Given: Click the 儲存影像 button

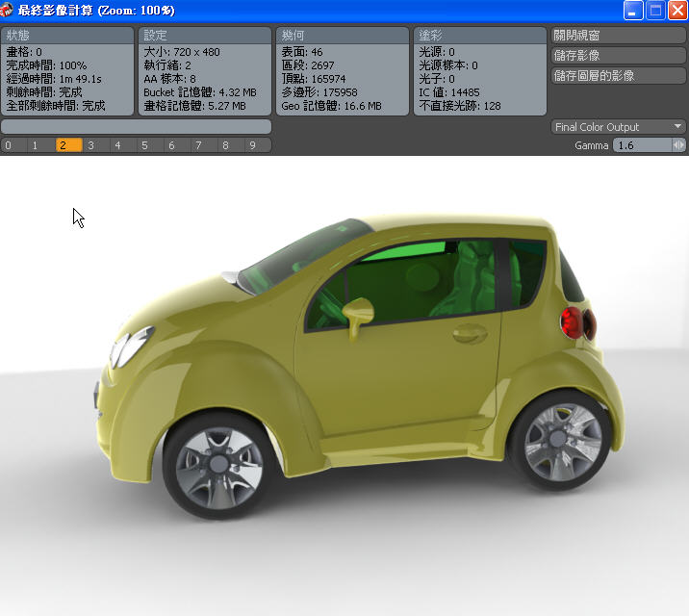Looking at the screenshot, I should 618,56.
